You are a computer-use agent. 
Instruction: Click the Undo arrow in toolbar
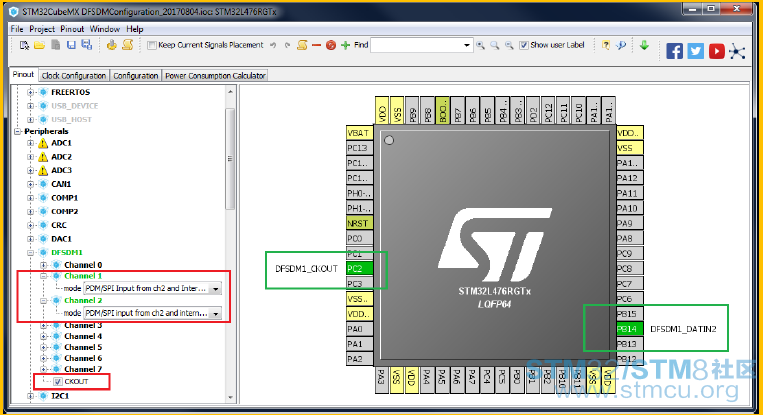273,45
